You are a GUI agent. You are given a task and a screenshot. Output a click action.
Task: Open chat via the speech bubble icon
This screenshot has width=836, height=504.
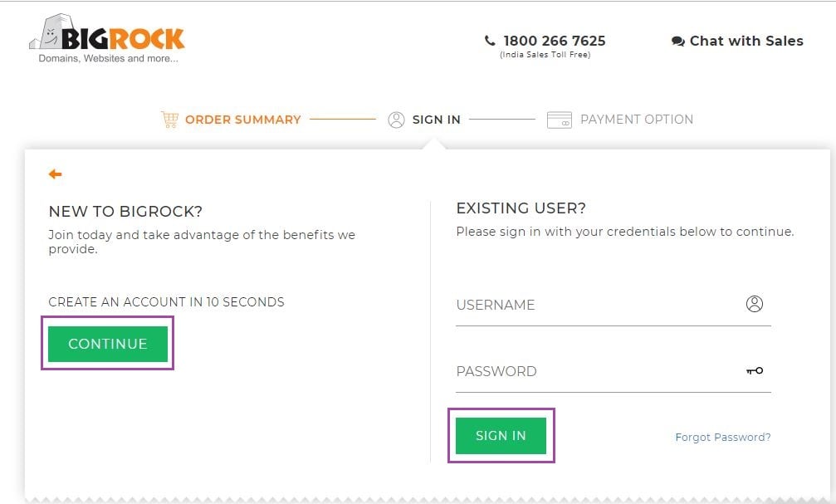pyautogui.click(x=677, y=40)
